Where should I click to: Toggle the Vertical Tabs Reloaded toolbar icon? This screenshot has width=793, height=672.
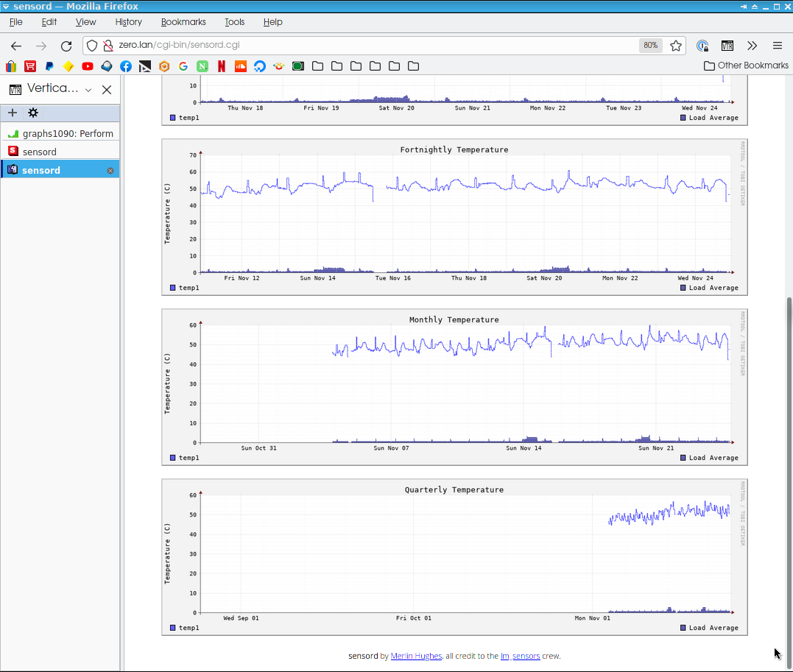(727, 46)
